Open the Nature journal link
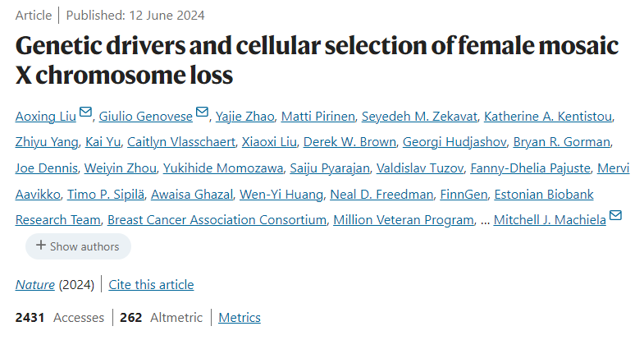The height and width of the screenshot is (340, 644). pos(35,284)
